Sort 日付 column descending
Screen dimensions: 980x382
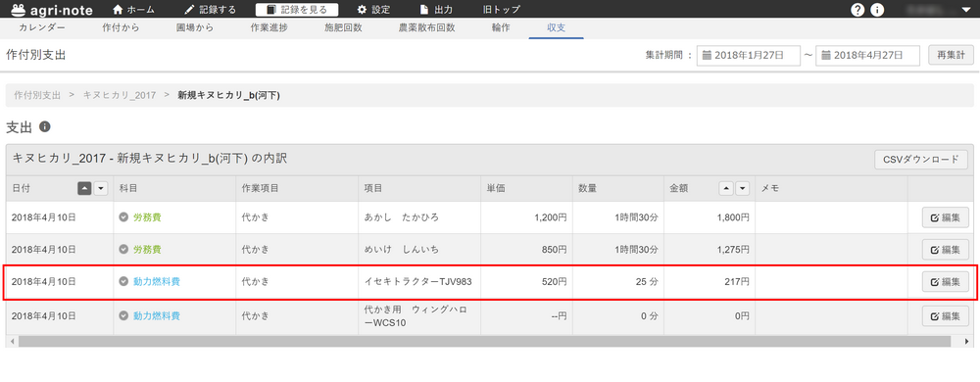101,188
